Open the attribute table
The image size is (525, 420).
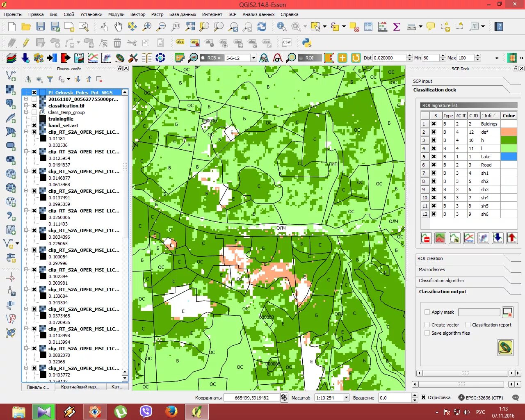[368, 27]
